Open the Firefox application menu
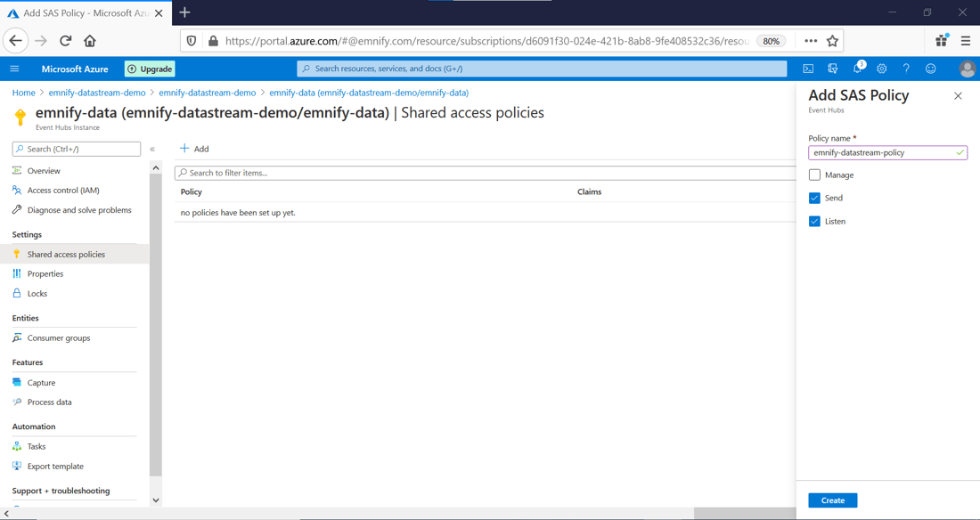Image resolution: width=980 pixels, height=520 pixels. click(966, 41)
